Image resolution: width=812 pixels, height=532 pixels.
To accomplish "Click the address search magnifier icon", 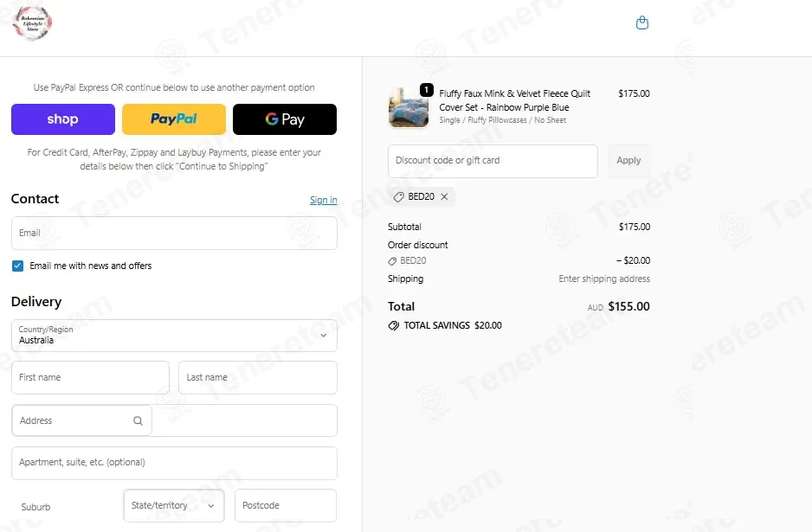I will (x=138, y=420).
